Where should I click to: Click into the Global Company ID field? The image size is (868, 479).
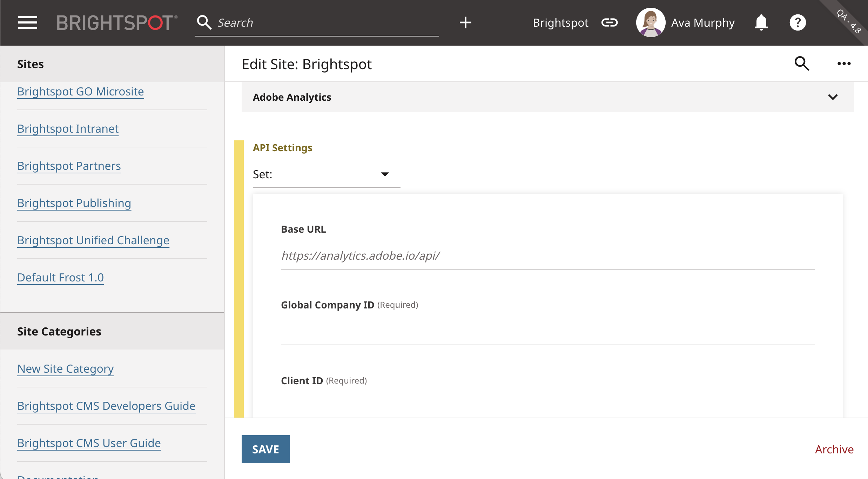(x=547, y=332)
